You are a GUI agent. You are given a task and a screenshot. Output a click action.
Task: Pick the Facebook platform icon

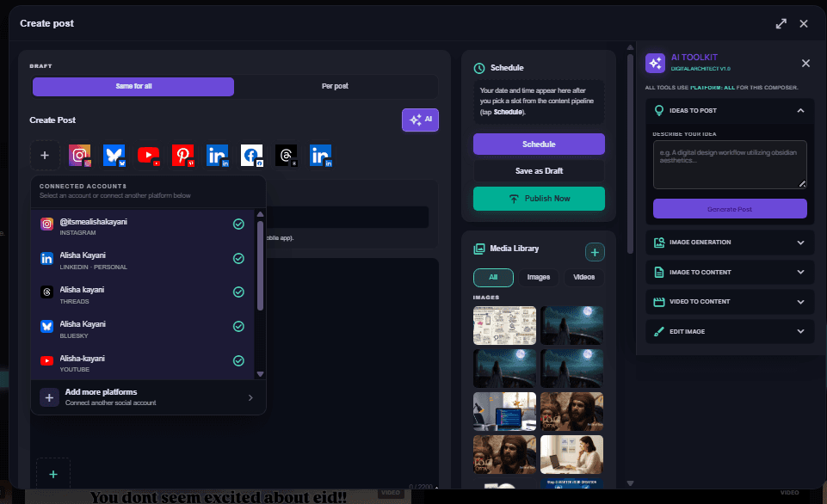pos(251,155)
